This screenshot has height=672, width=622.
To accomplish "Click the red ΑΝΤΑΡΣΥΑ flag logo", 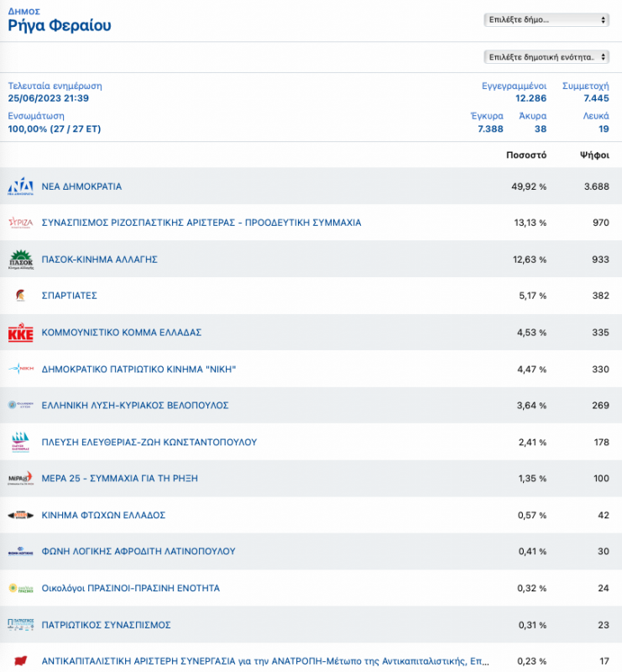I will (20, 661).
